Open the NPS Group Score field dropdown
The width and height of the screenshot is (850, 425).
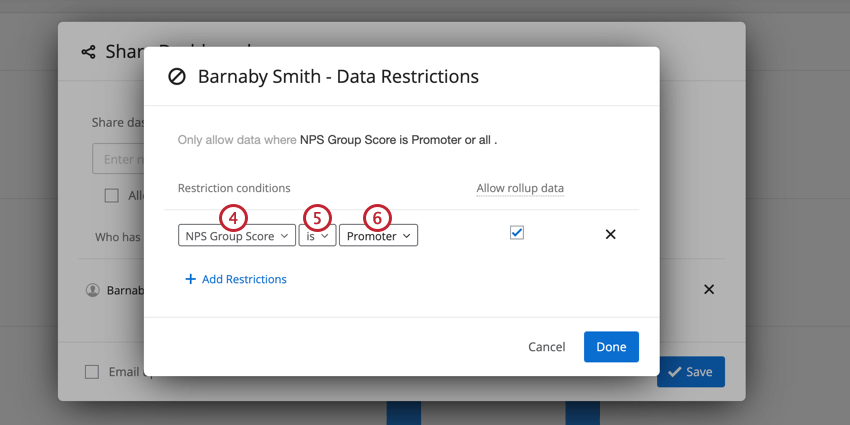click(237, 236)
